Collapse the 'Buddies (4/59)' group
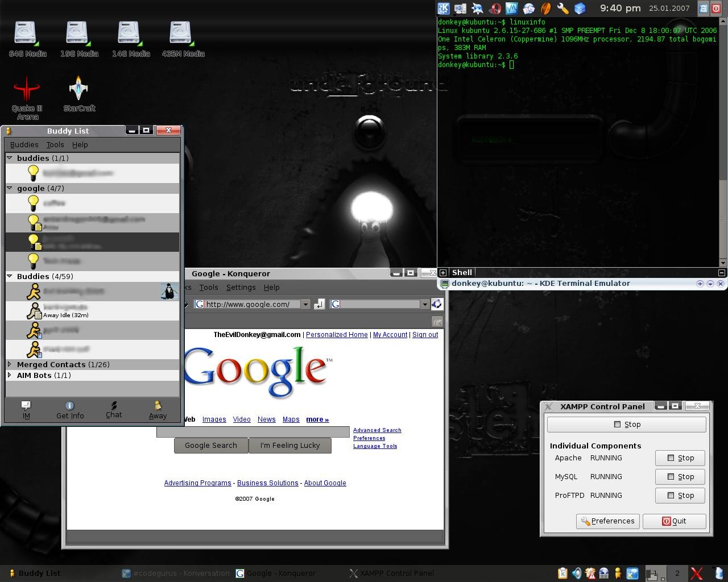Screen dimensions: 728x582 coord(10,276)
